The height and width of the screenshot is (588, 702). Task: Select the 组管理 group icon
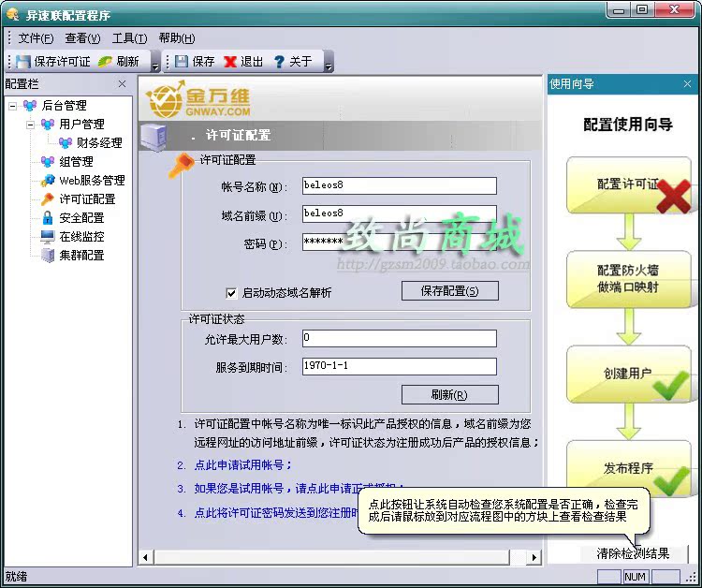coord(48,162)
